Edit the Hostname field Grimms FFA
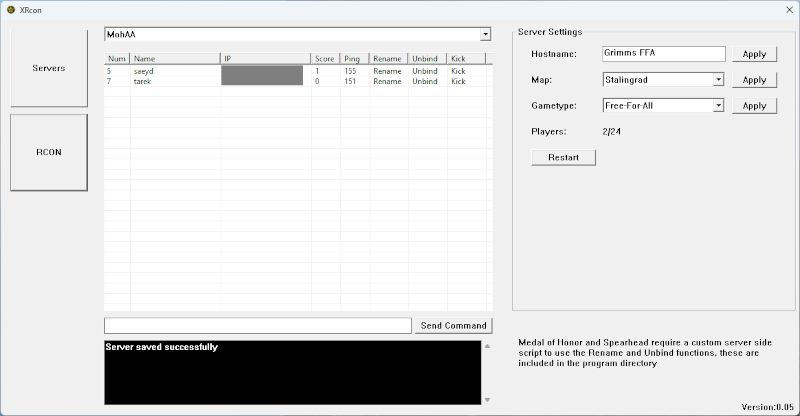Screen dimensions: 800x416 coord(664,54)
